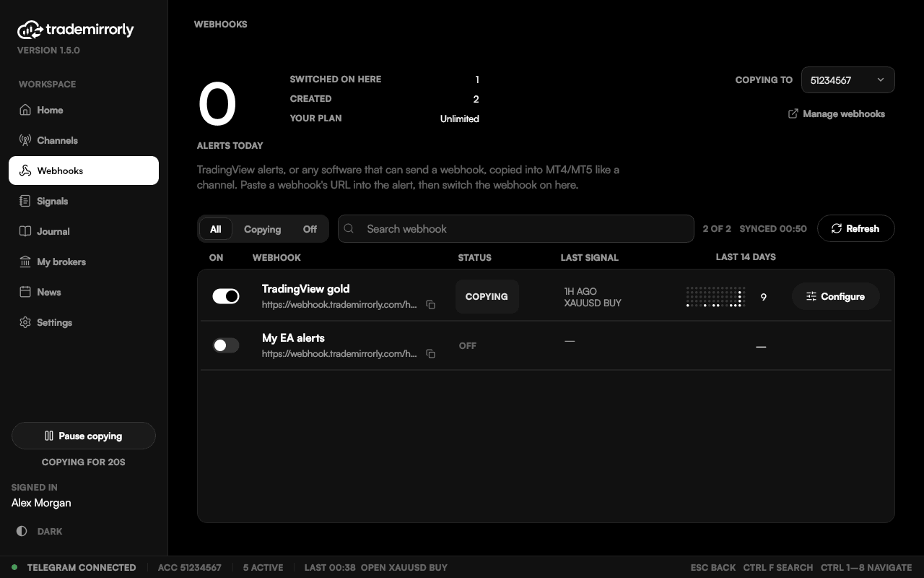Open Configure for TradingView gold
Viewport: 924px width, 578px height.
click(x=835, y=296)
